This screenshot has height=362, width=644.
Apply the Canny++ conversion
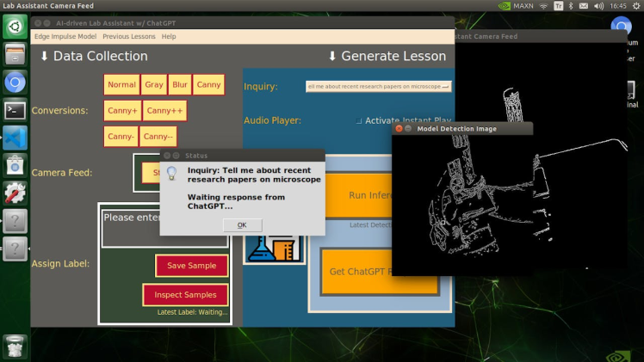pyautogui.click(x=164, y=111)
